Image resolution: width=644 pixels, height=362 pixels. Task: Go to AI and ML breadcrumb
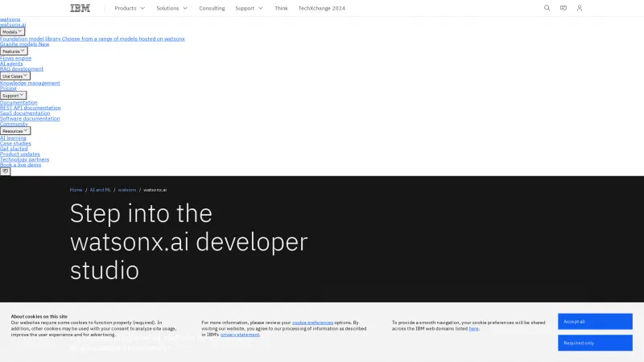[100, 190]
